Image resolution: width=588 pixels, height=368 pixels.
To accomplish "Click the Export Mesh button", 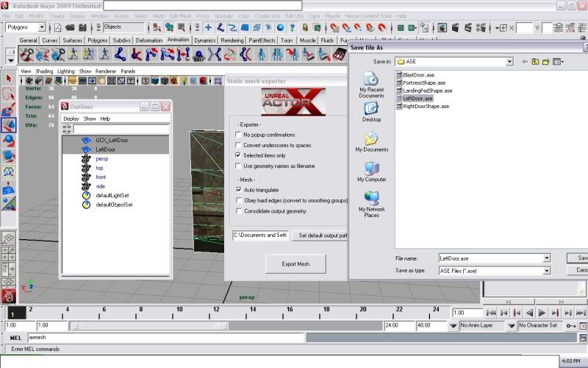I will tap(295, 264).
